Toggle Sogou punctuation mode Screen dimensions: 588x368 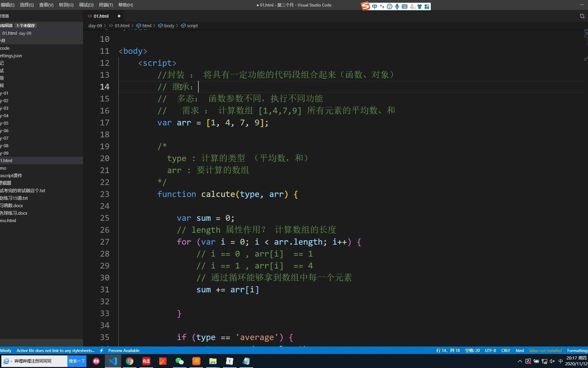point(382,6)
